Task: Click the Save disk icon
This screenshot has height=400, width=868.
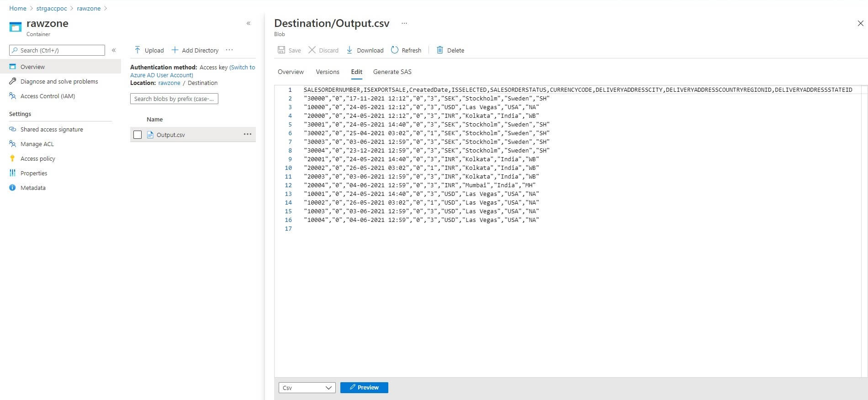Action: [x=281, y=50]
